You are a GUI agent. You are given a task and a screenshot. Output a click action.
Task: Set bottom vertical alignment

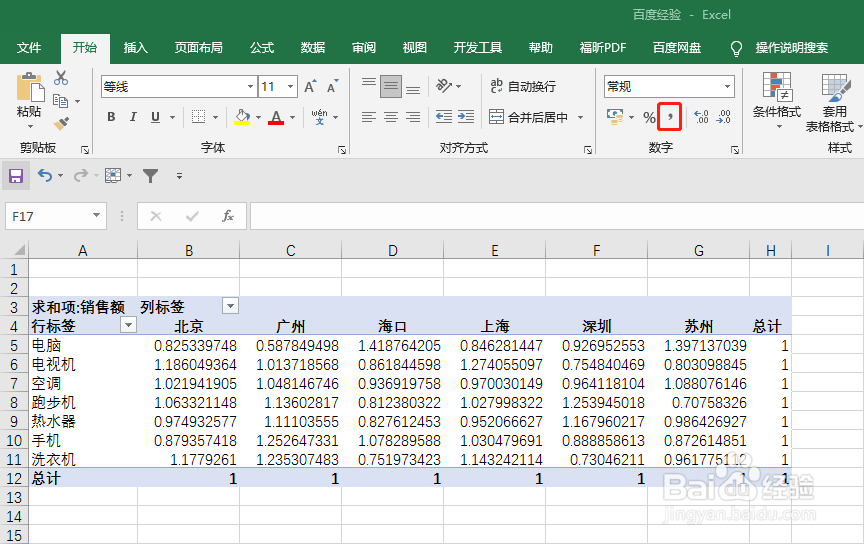[413, 88]
